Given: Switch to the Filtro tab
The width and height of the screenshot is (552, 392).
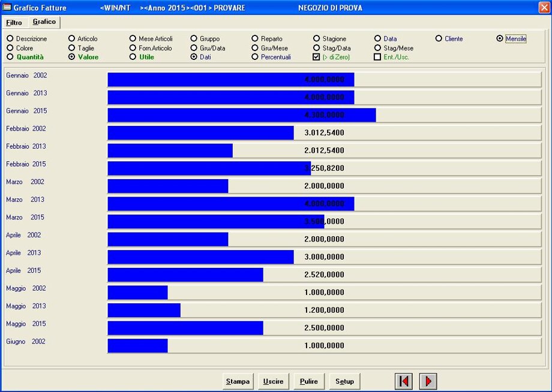Looking at the screenshot, I should (x=14, y=23).
